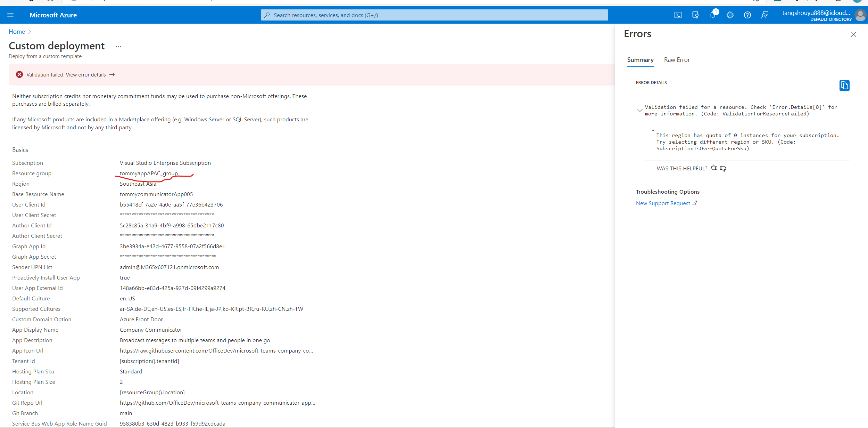
Task: Open portal settings with the gear icon
Action: point(730,15)
